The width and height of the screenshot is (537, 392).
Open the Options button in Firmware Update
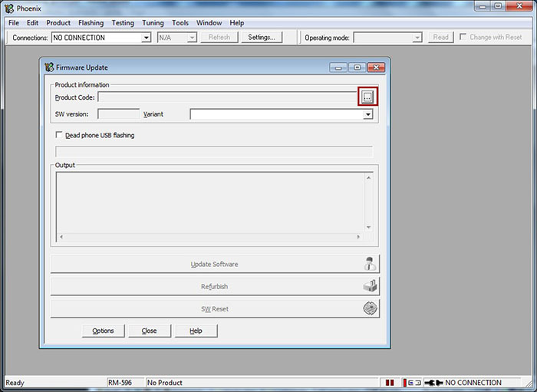(x=103, y=331)
